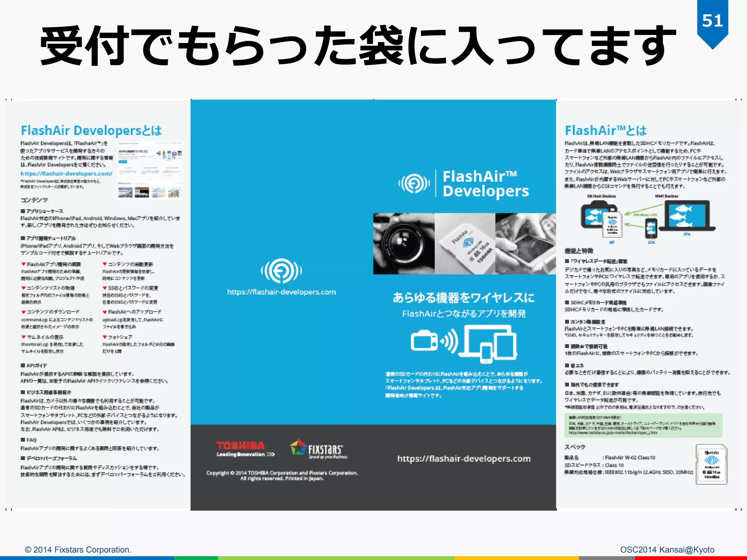747x560 pixels.
Task: Click the FlashAir™ Developers title text
Action: coord(485,184)
